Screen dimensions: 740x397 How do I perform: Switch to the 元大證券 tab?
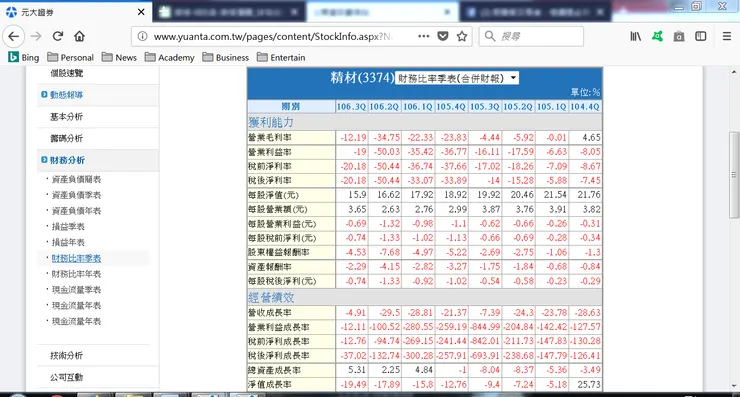76,12
